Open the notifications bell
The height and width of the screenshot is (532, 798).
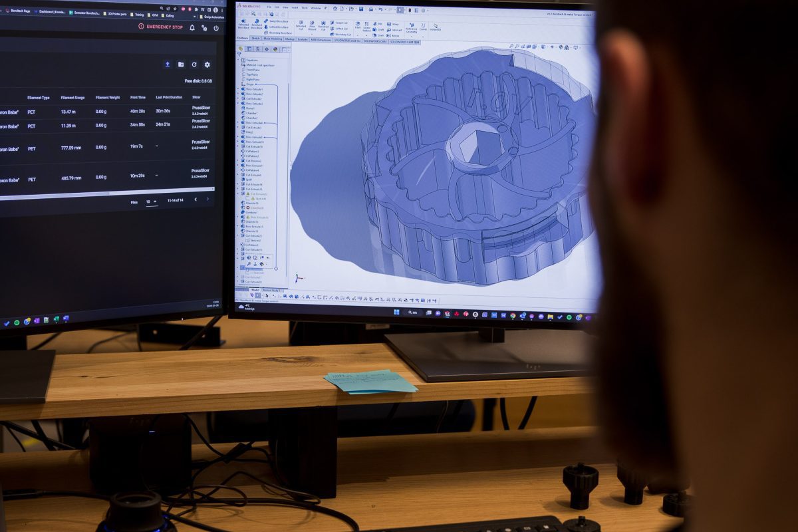[192, 27]
